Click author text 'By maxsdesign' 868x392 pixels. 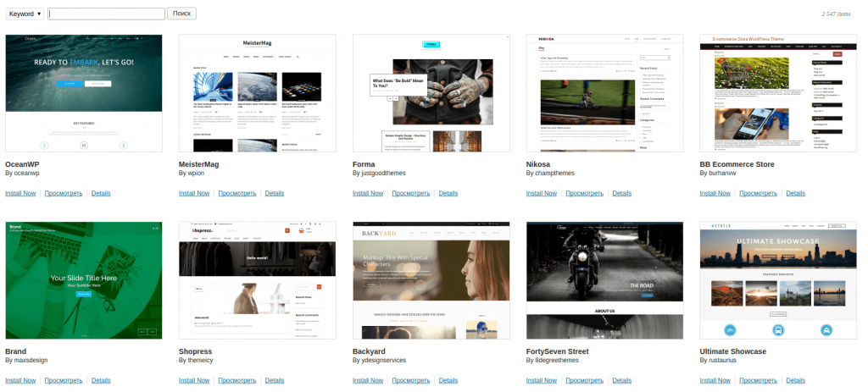(x=26, y=360)
